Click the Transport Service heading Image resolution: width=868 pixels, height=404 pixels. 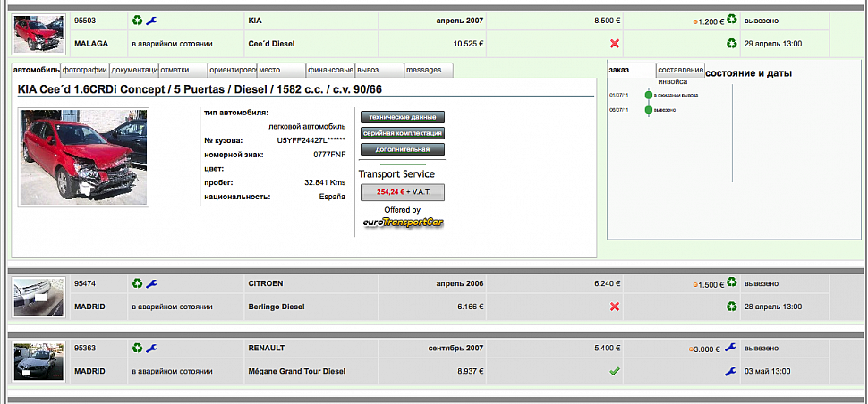click(x=396, y=174)
